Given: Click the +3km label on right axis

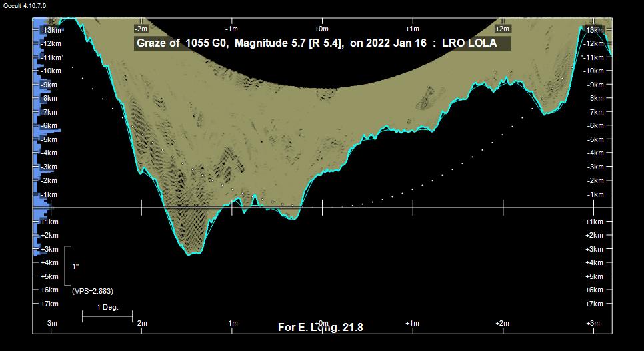Looking at the screenshot, I should (x=594, y=249).
